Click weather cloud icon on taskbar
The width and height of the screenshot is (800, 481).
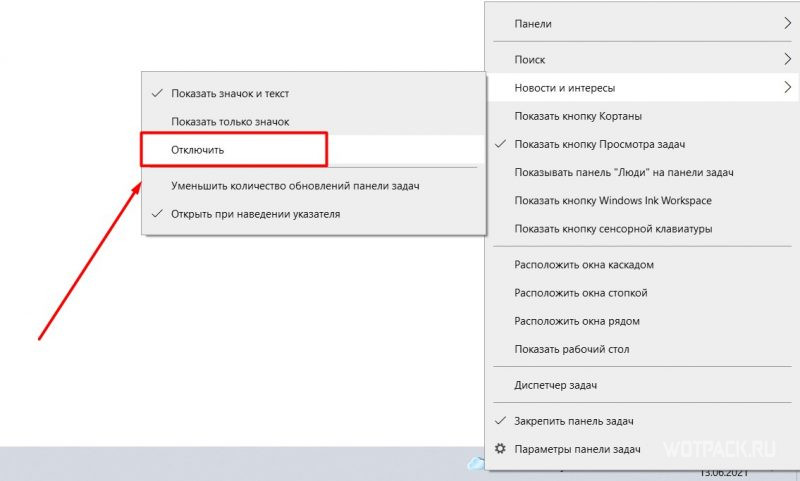coord(476,463)
